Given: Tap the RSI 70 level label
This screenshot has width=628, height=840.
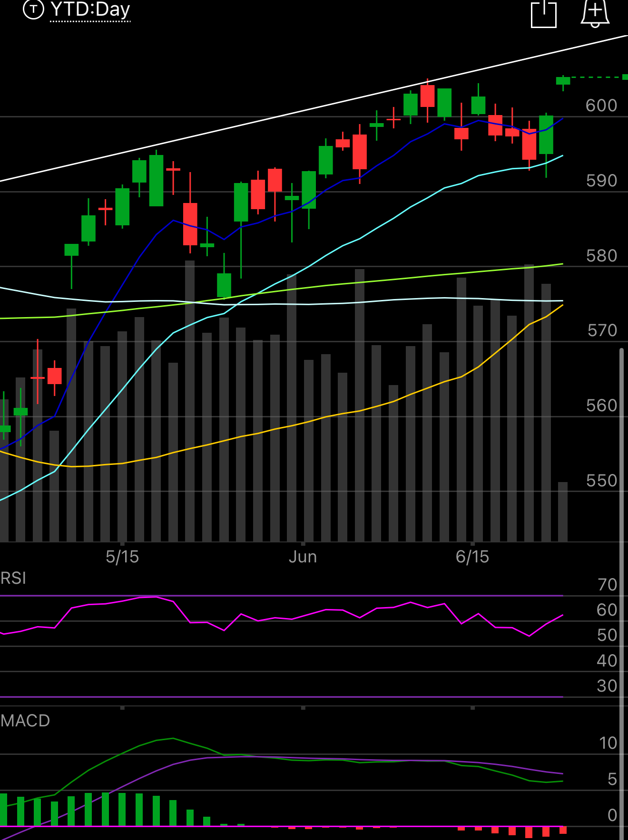Looking at the screenshot, I should (x=607, y=585).
